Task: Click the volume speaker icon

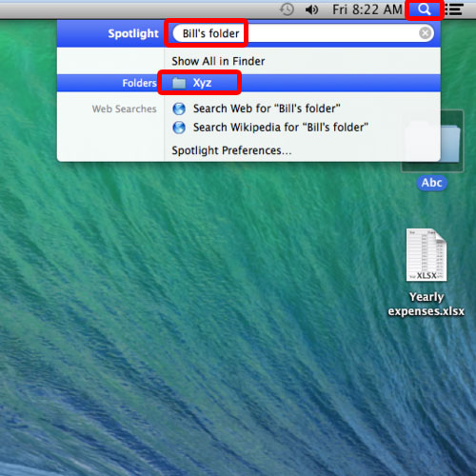Action: click(x=311, y=10)
